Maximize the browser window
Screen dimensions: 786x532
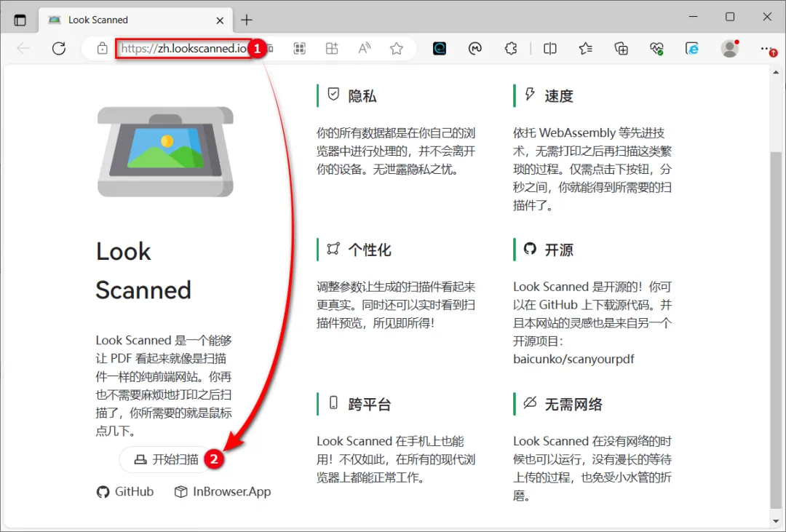pyautogui.click(x=730, y=17)
